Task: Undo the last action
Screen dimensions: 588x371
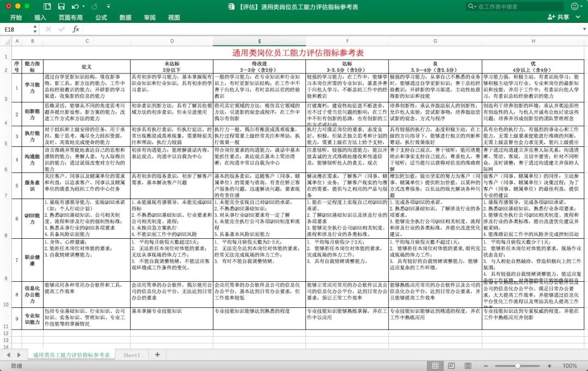Action: (75, 7)
